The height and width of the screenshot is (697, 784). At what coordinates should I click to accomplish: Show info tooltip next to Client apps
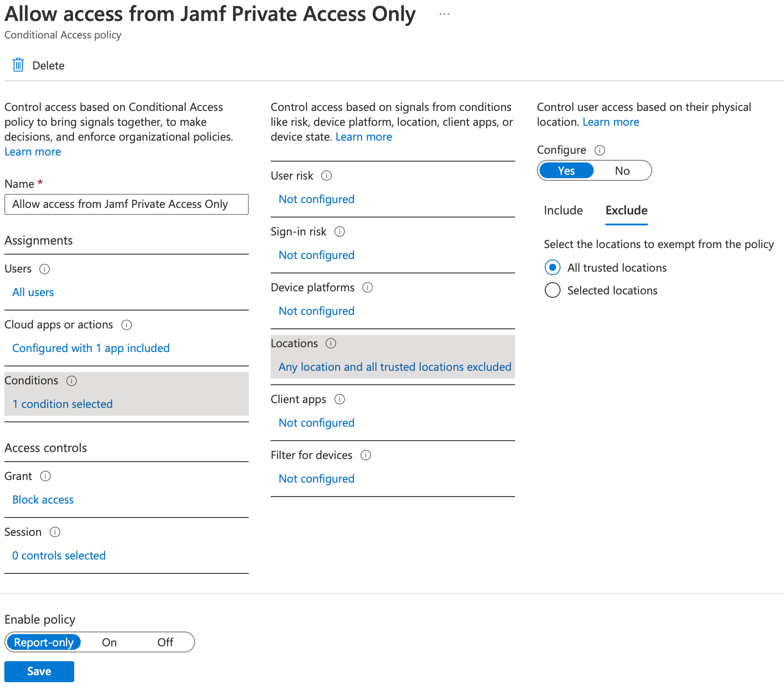(x=340, y=399)
